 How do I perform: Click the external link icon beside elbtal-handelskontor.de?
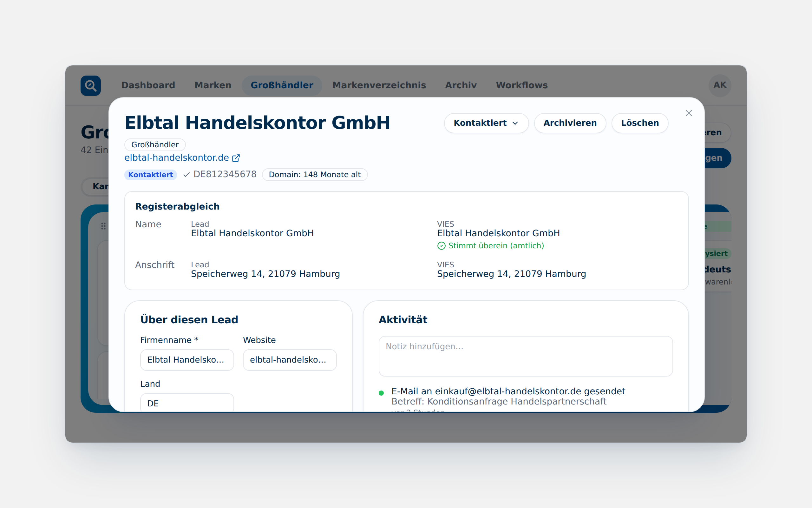tap(236, 158)
